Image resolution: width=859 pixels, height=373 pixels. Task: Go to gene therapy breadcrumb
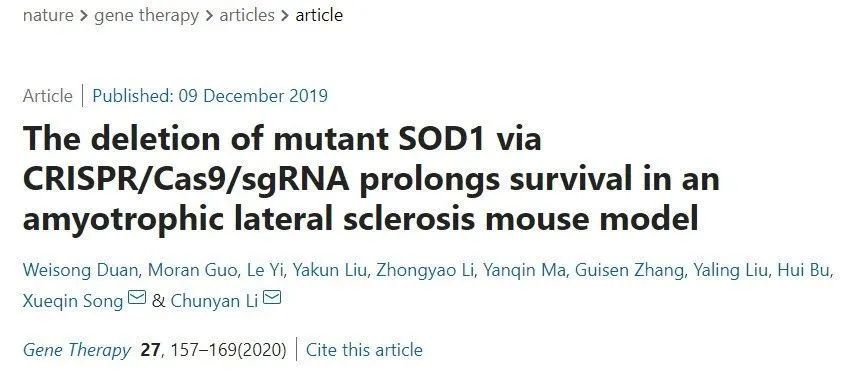[x=146, y=15]
